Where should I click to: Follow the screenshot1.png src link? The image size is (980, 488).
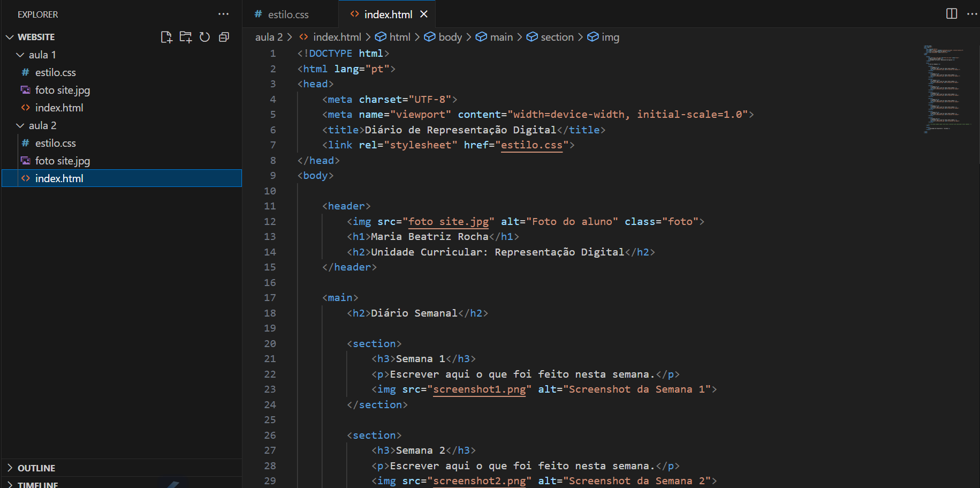480,389
